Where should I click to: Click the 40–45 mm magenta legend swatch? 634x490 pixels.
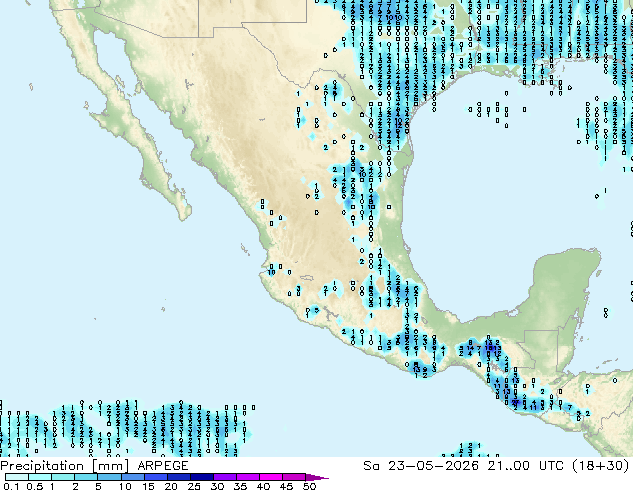[270, 477]
